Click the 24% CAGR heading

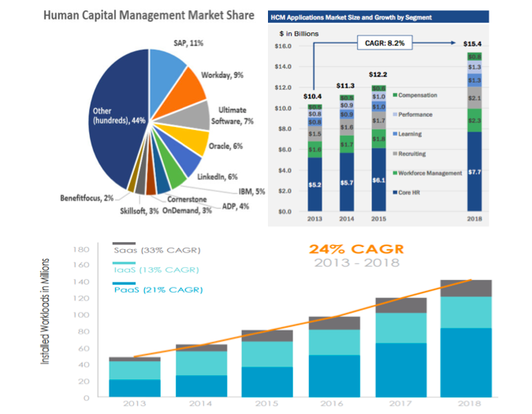coord(356,249)
